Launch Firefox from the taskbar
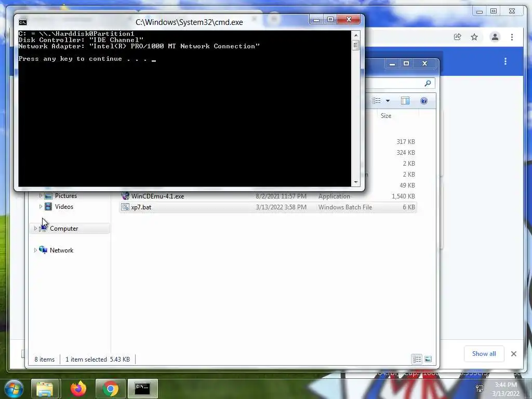 78,389
